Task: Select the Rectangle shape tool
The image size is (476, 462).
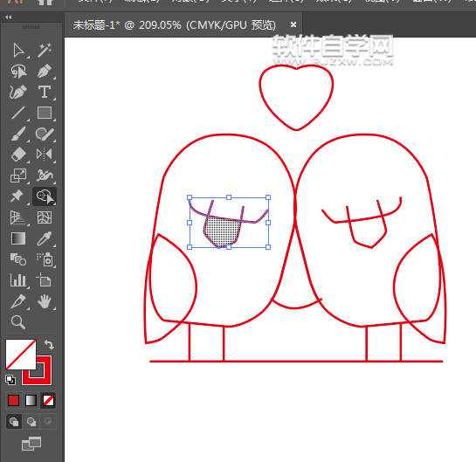Action: [45, 113]
